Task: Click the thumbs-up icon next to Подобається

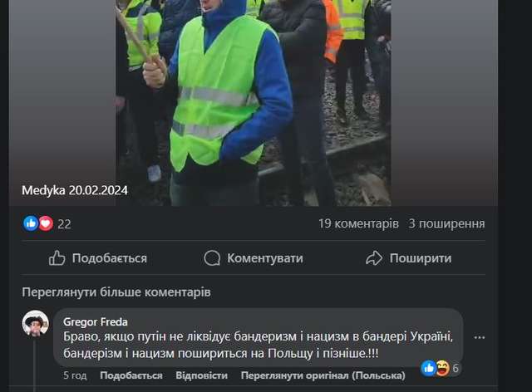Action: click(x=57, y=258)
